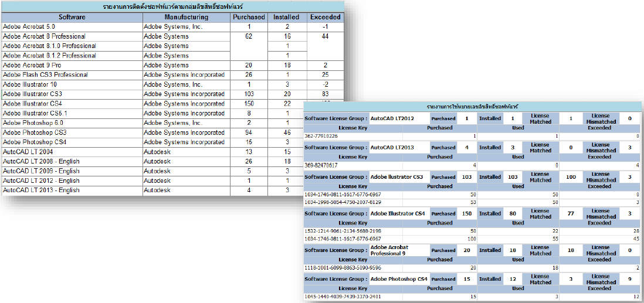Click AutoCAD LT2012 license group name
Image resolution: width=644 pixels, height=303 pixels.
(x=392, y=118)
